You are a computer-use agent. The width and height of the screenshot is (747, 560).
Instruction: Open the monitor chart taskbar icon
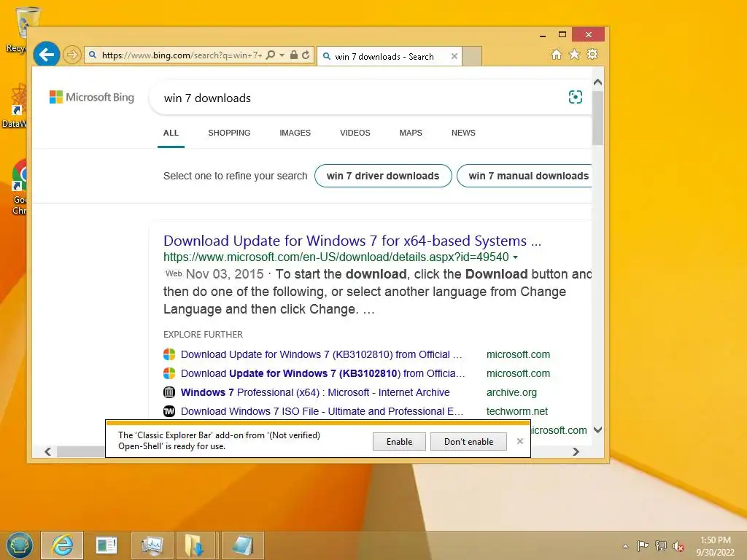click(152, 545)
